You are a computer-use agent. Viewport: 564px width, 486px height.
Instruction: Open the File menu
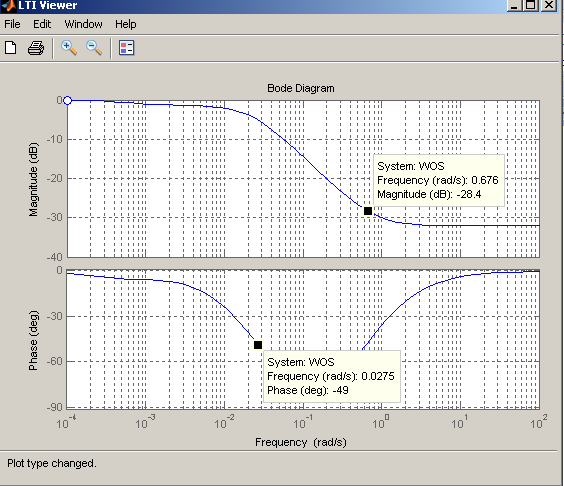coord(12,24)
